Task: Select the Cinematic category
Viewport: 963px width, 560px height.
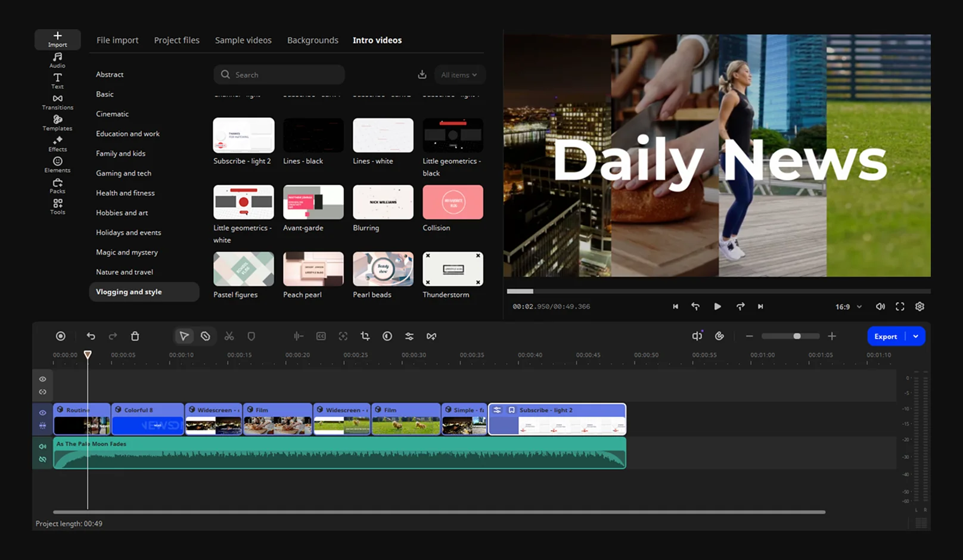Action: (113, 114)
